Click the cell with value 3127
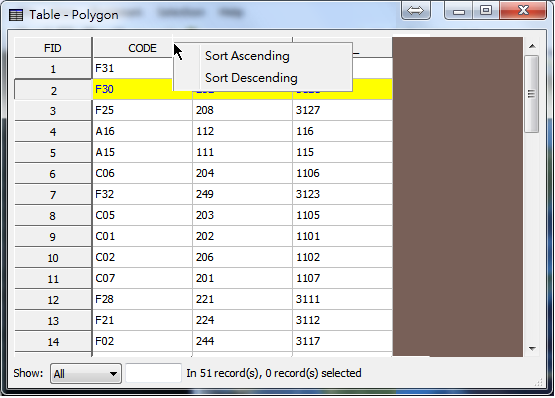 click(343, 110)
